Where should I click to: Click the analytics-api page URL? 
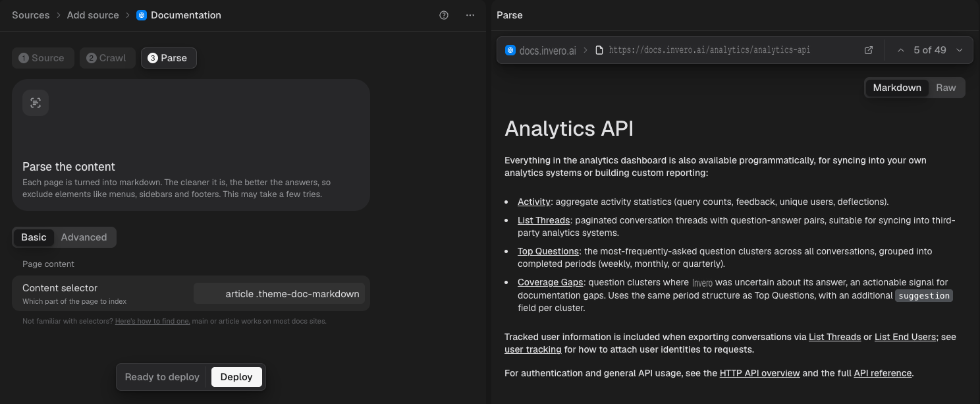point(709,50)
